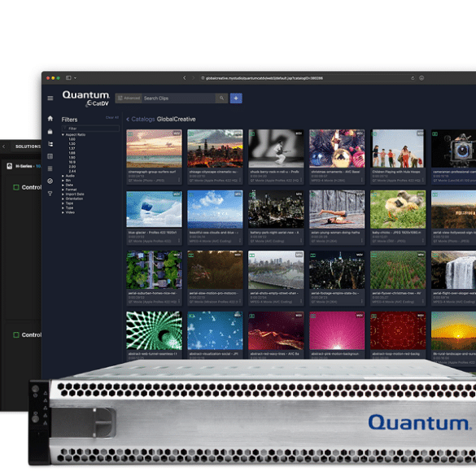Toggle the Advanced search option
Screen dimensions: 476x476
point(129,98)
